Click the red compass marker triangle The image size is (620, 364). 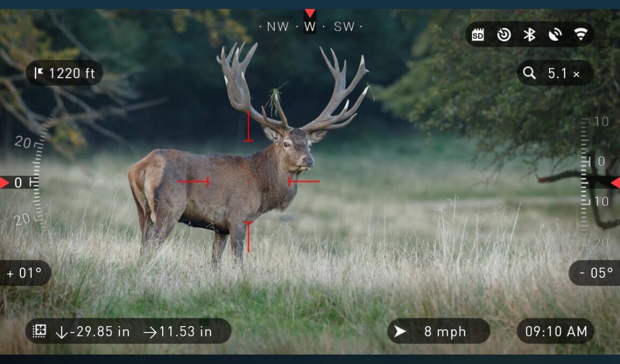[x=310, y=13]
